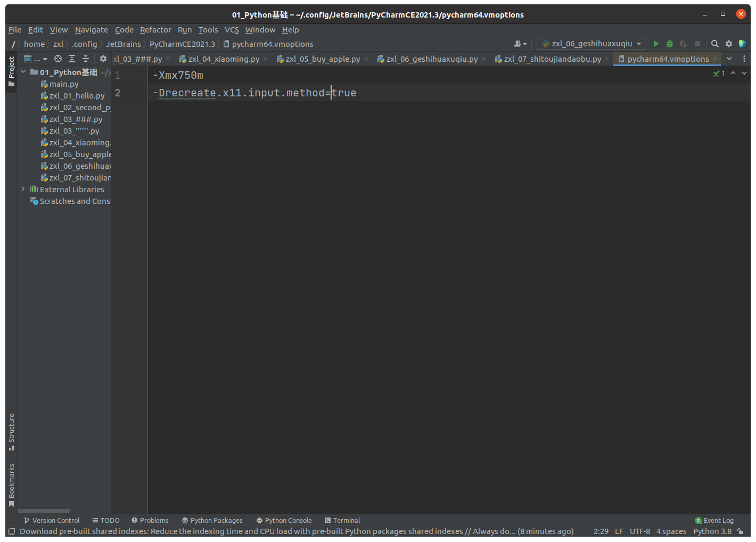
Task: Open the VCS menu
Action: pos(232,30)
